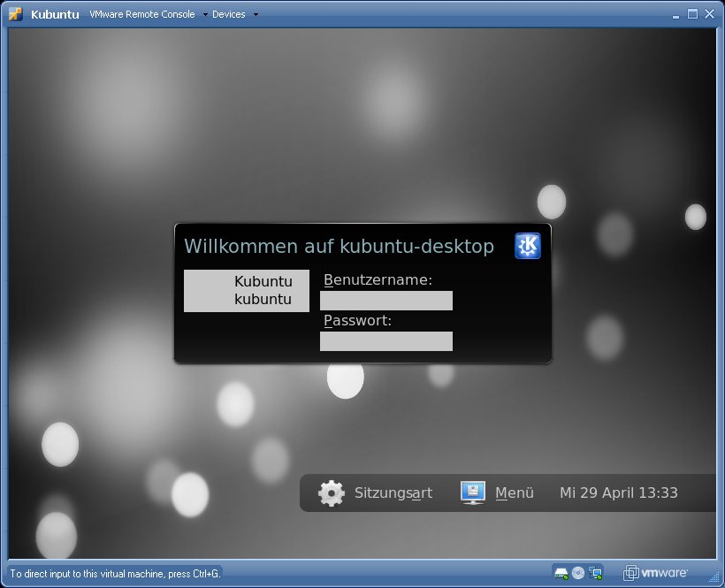Click the Menü monitor icon
This screenshot has height=588, width=725.
point(472,493)
